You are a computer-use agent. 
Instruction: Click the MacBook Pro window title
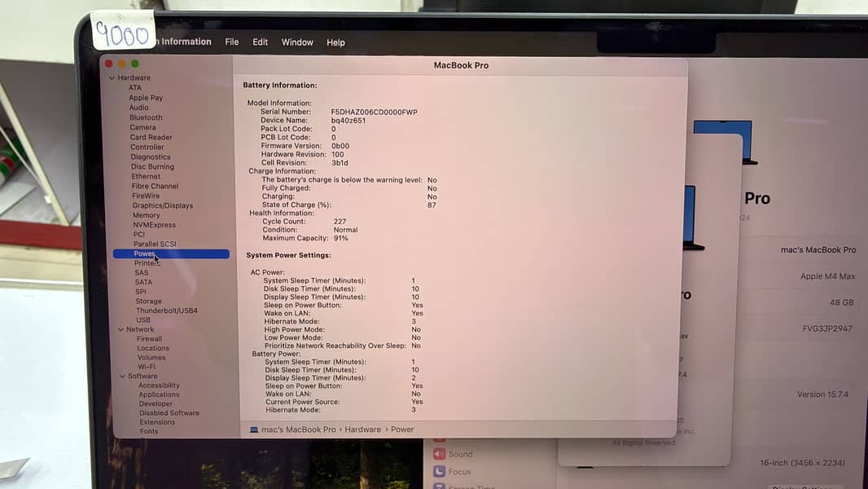coord(461,65)
